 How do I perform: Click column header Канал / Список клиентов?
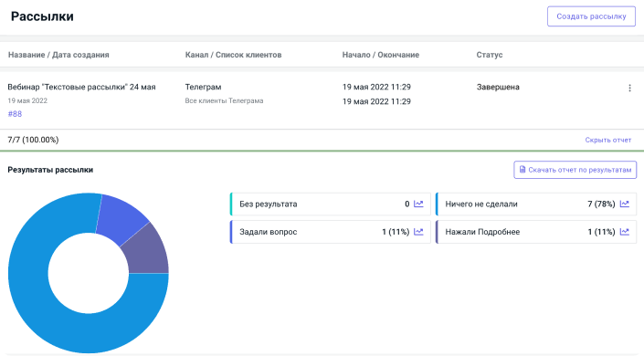tap(233, 55)
